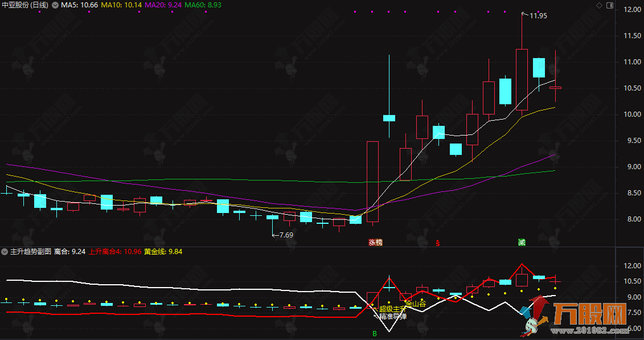Click the 金山谷 signal label

coord(416,304)
